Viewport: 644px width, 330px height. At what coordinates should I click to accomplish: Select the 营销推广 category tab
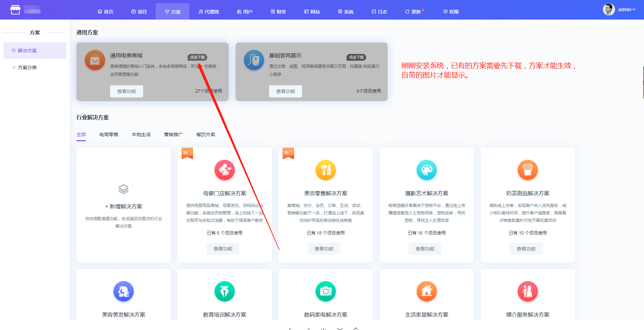pyautogui.click(x=173, y=134)
